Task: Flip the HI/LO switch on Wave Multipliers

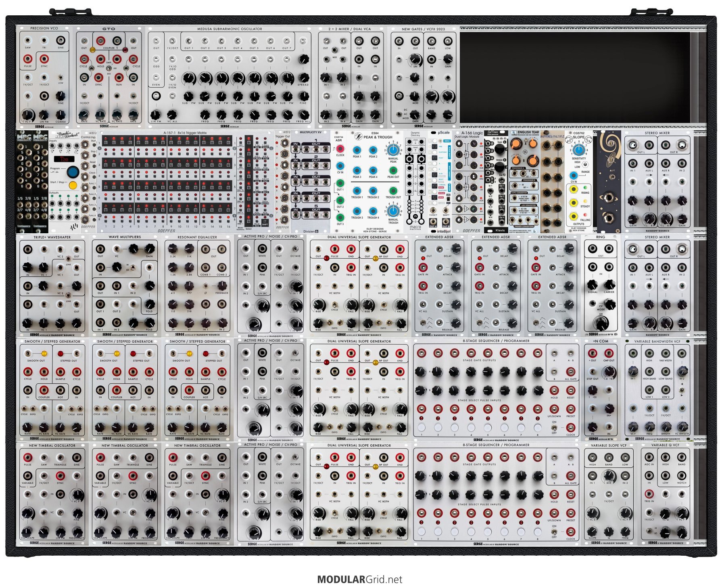Action: pos(133,268)
